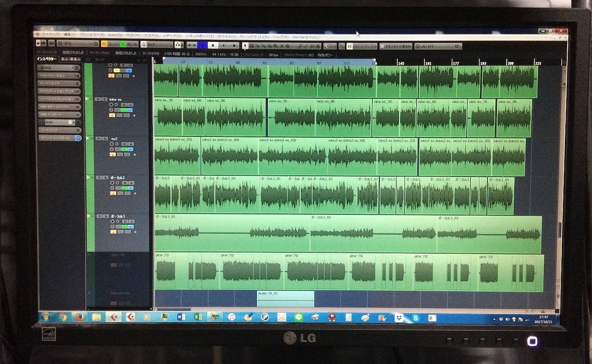Open Microsoft Word from the taskbar
Viewport: 592px width, 364px height.
(x=181, y=317)
